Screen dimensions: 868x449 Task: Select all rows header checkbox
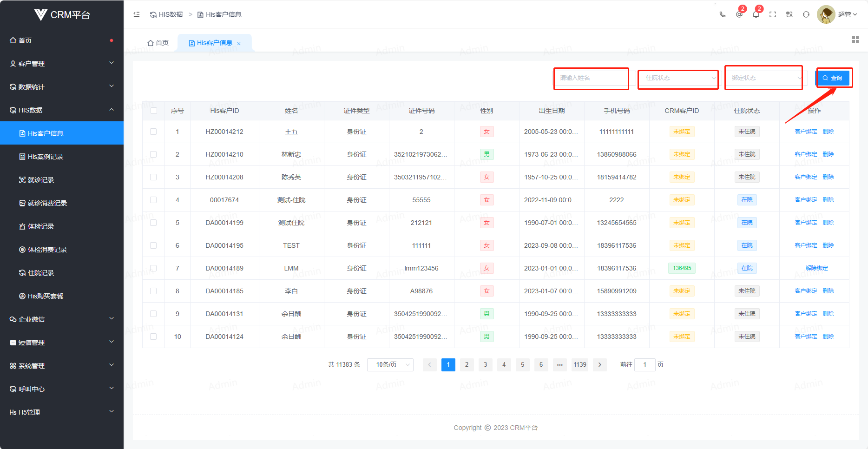point(154,111)
